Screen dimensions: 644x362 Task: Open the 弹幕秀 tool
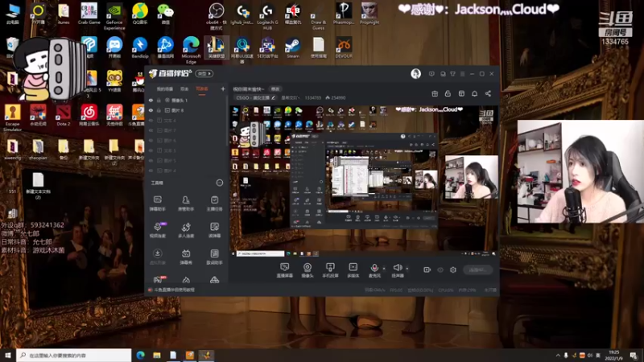tap(186, 257)
